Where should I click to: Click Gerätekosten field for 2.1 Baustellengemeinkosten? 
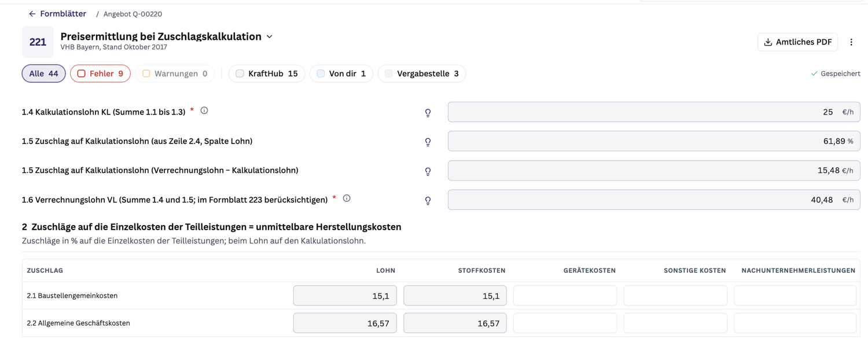click(x=565, y=296)
